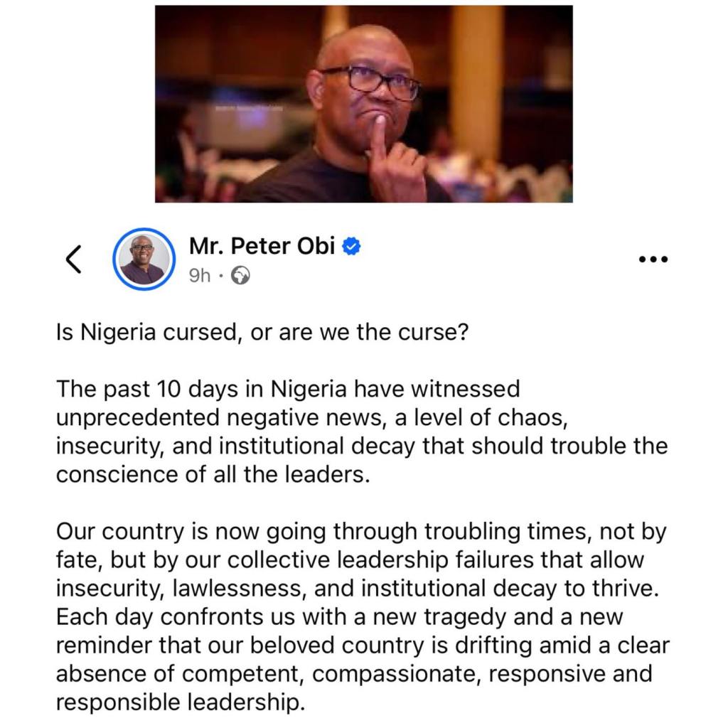Open the thoughtful man photo at top
Image resolution: width=728 pixels, height=728 pixels.
tap(363, 104)
